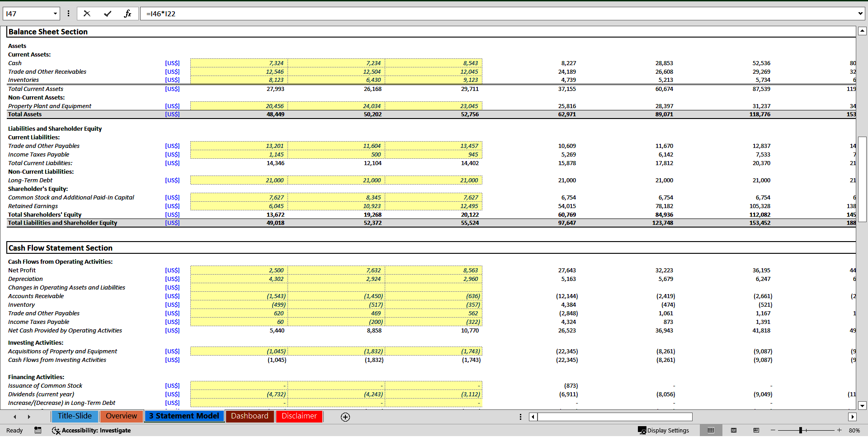The height and width of the screenshot is (437, 868).
Task: Zoom out with minus button
Action: tap(773, 430)
